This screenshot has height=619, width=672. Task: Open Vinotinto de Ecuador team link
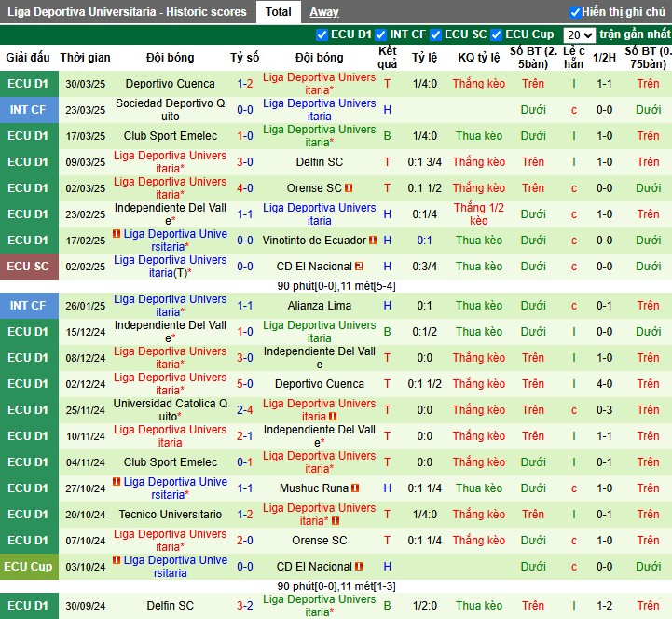(x=314, y=241)
